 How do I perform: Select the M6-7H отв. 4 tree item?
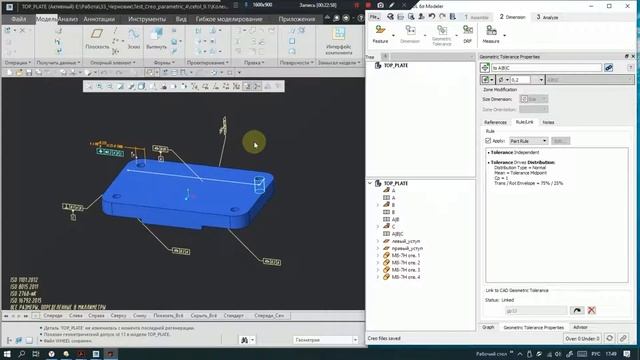point(405,277)
